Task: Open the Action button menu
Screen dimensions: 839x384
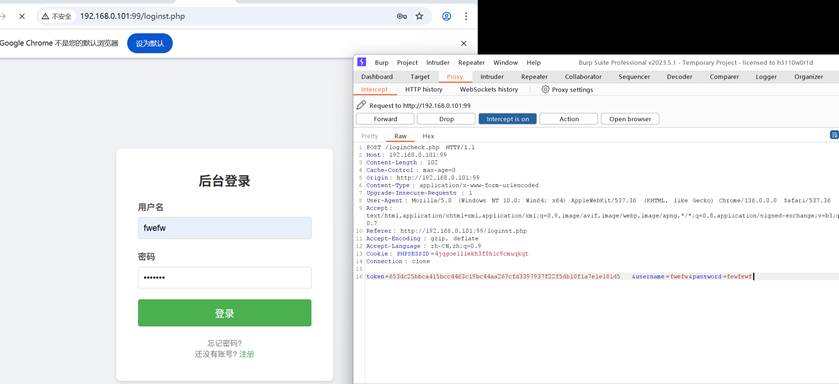Action: 569,119
